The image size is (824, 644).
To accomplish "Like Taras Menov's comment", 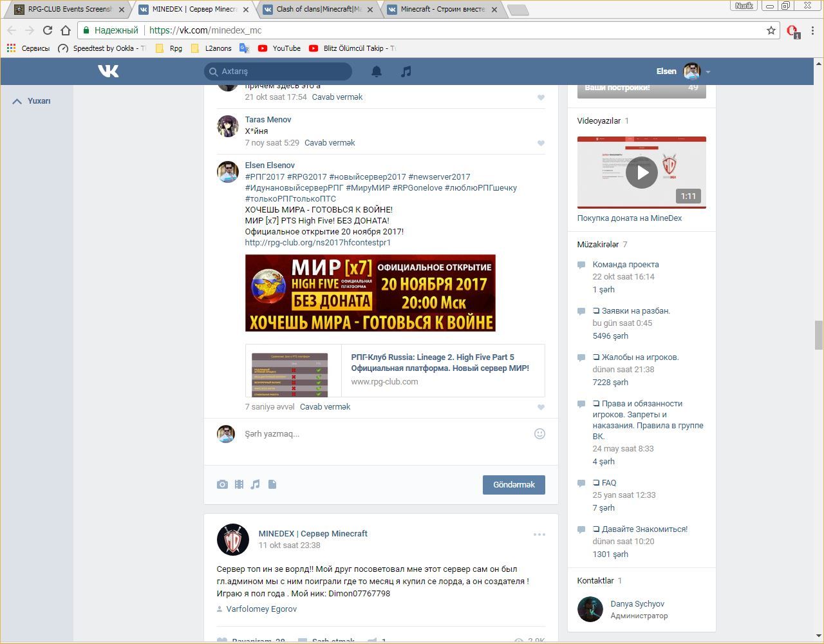I will click(541, 144).
